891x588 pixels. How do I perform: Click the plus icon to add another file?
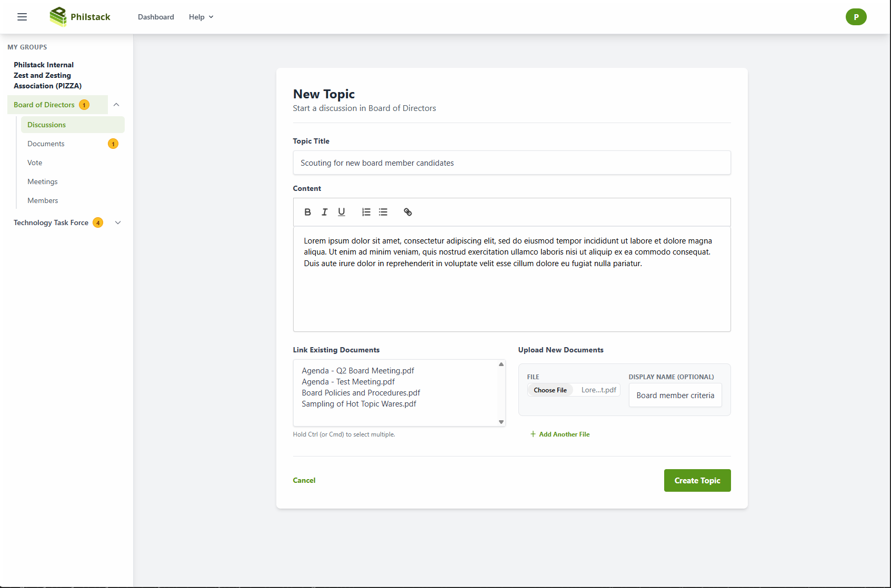(x=533, y=434)
